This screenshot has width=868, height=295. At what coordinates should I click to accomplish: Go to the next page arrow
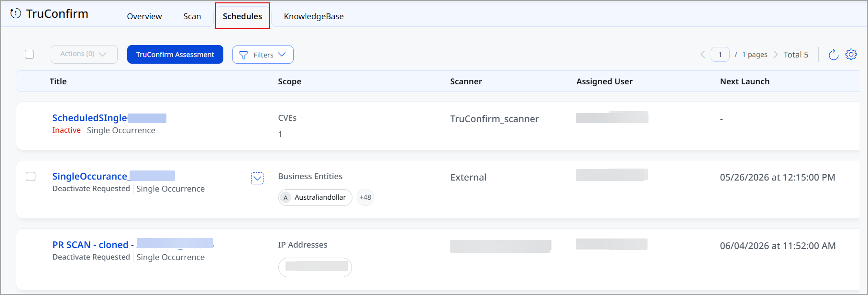click(775, 55)
